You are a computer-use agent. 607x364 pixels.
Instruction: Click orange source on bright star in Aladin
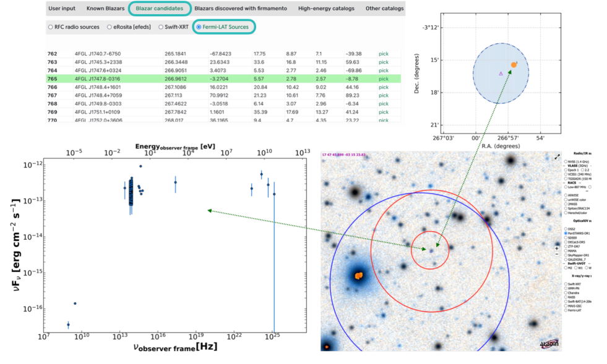[359, 276]
